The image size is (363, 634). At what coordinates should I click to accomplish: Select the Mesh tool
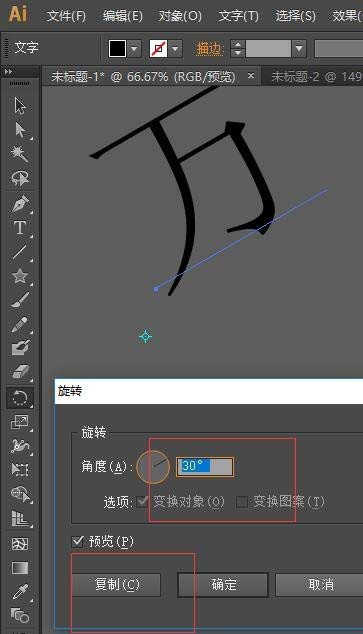pos(20,544)
